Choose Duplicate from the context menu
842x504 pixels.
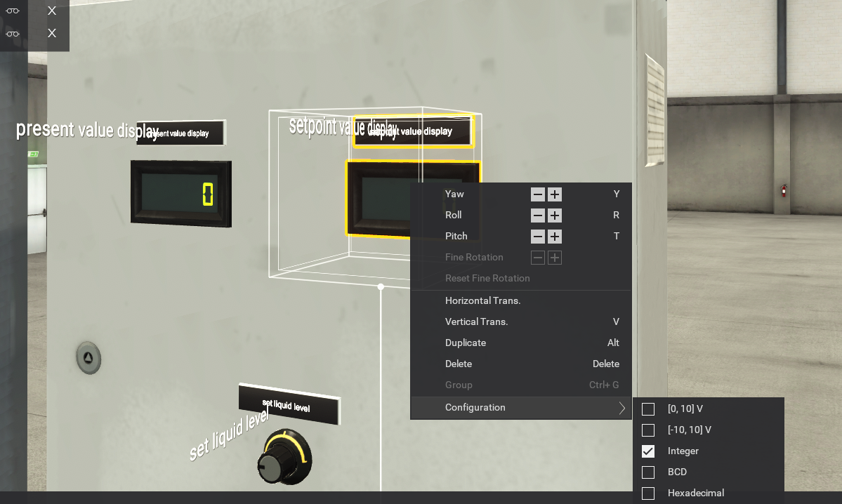(466, 343)
